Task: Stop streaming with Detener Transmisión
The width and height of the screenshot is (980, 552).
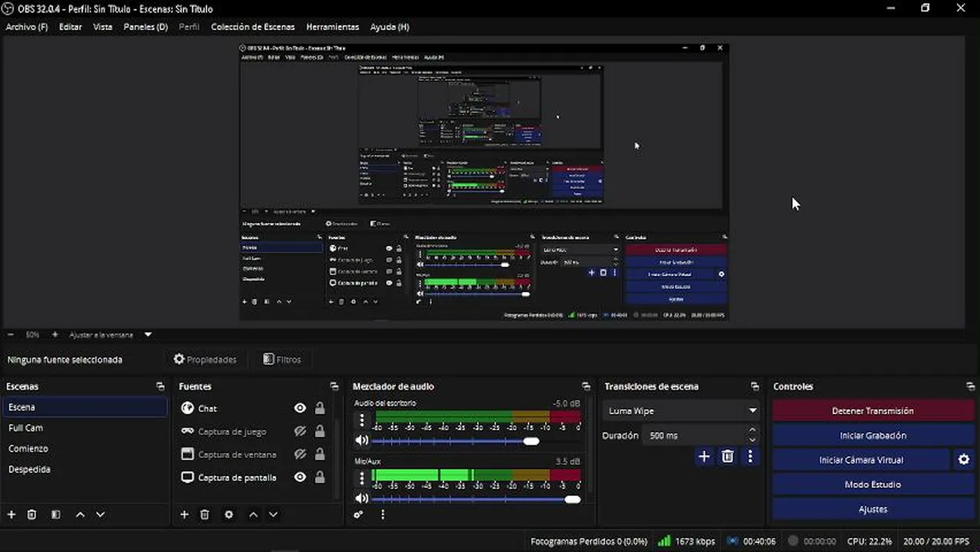Action: click(873, 411)
